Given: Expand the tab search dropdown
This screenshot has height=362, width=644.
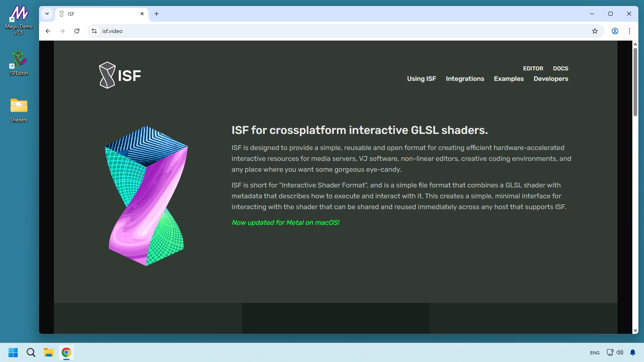Looking at the screenshot, I should [47, 14].
